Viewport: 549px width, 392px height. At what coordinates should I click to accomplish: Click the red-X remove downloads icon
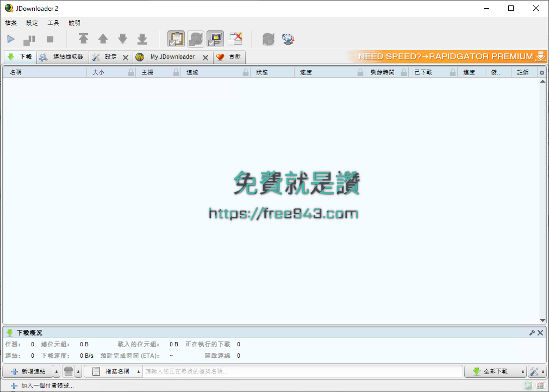235,39
